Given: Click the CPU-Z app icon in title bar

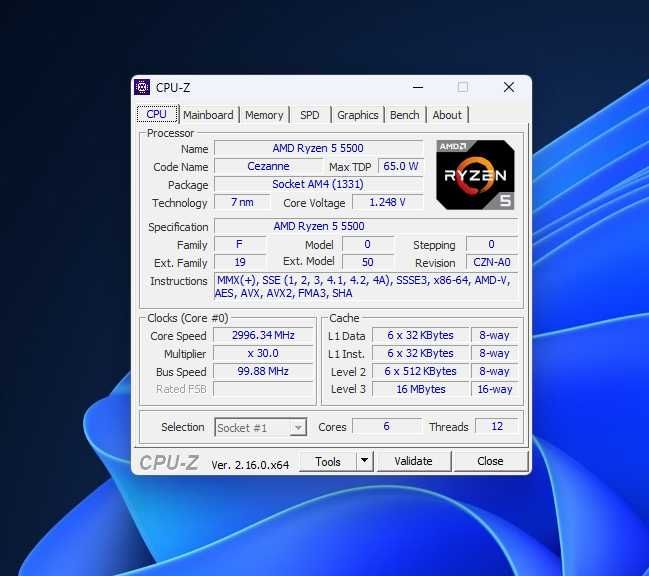Looking at the screenshot, I should click(x=142, y=87).
